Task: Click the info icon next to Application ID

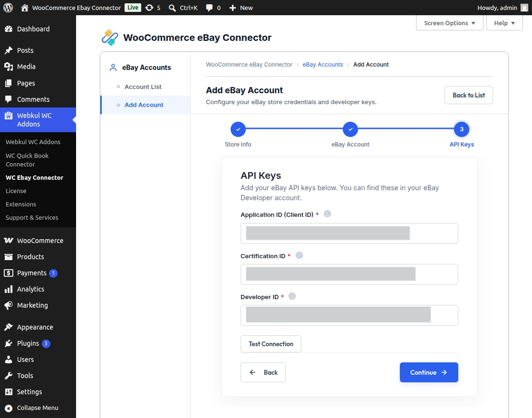Action: [327, 214]
